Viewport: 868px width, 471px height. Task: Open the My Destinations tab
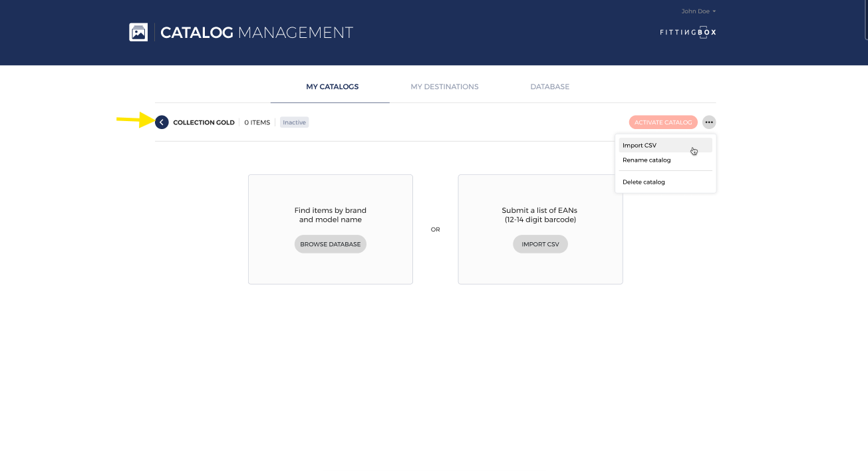point(444,86)
